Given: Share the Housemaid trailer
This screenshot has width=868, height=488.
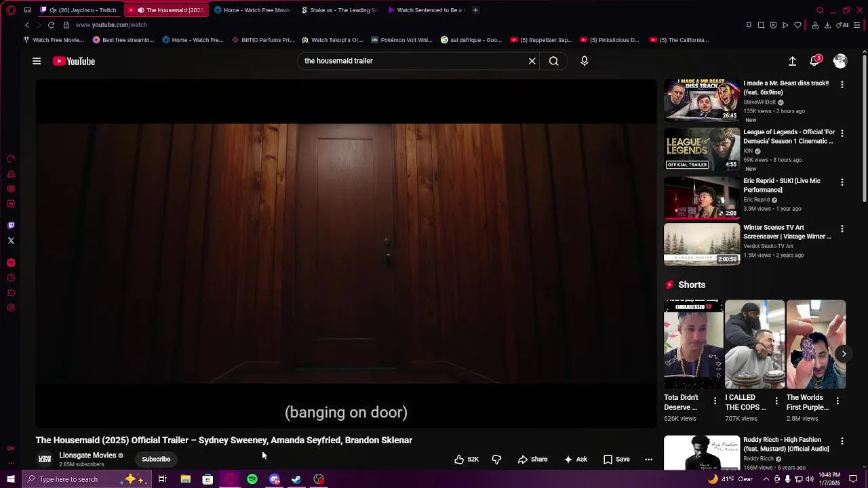Looking at the screenshot, I should tap(532, 460).
